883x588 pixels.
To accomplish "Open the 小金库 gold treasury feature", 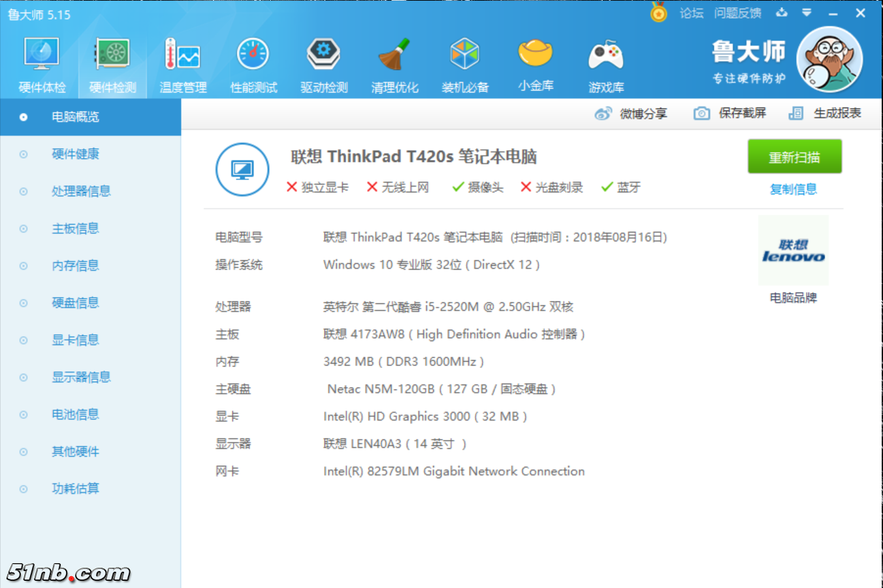I will coord(536,62).
